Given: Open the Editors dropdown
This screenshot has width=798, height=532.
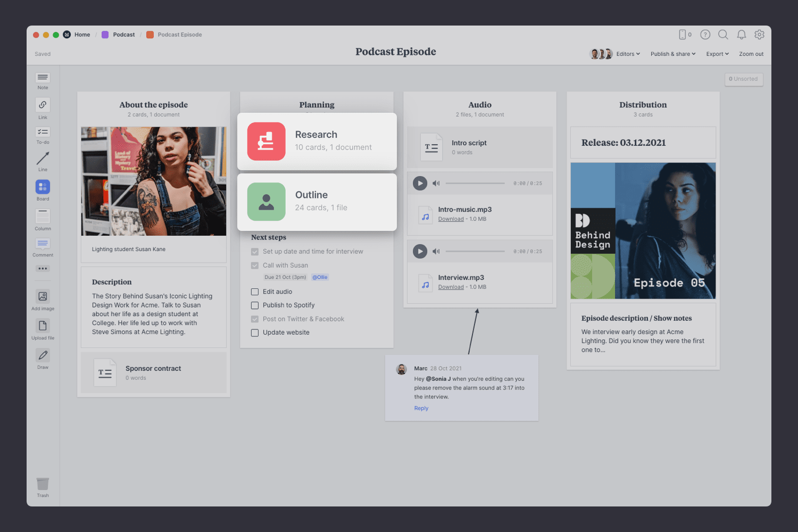Looking at the screenshot, I should [628, 54].
